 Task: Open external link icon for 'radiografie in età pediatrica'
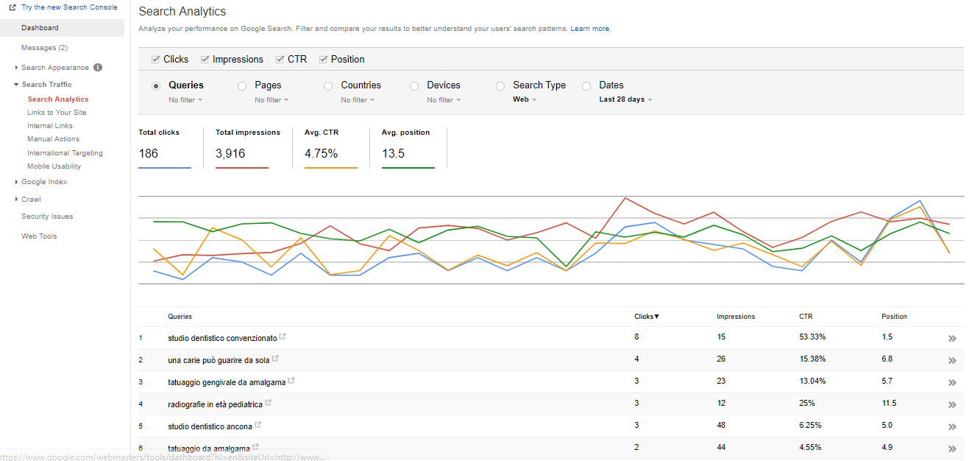pyautogui.click(x=269, y=404)
